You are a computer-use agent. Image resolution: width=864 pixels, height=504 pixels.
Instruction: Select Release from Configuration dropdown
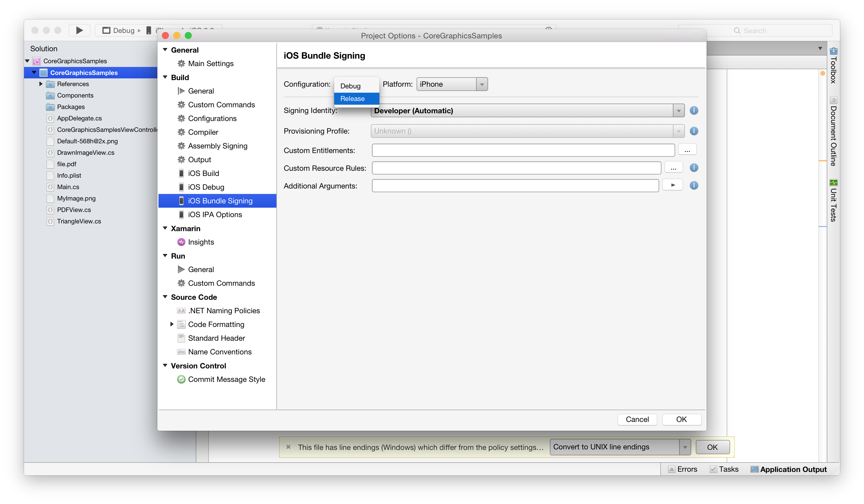click(352, 98)
